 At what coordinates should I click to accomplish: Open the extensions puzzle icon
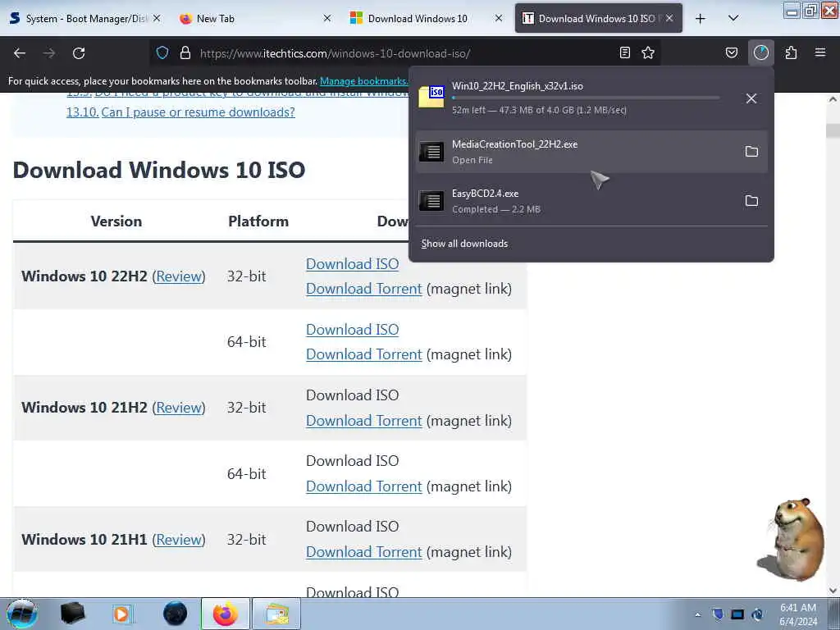791,52
